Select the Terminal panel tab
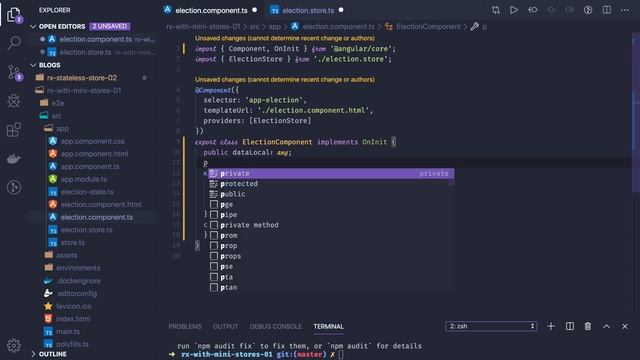The height and width of the screenshot is (360, 640). [x=328, y=326]
